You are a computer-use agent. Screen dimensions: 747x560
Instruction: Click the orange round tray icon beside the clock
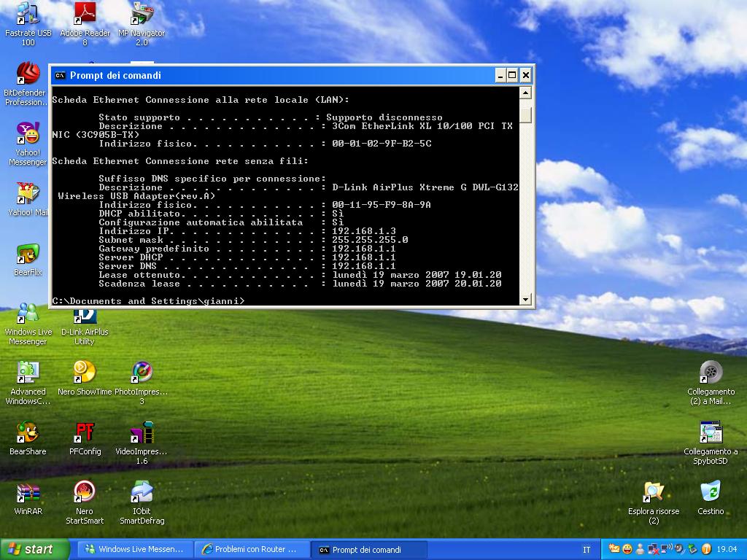(x=706, y=549)
